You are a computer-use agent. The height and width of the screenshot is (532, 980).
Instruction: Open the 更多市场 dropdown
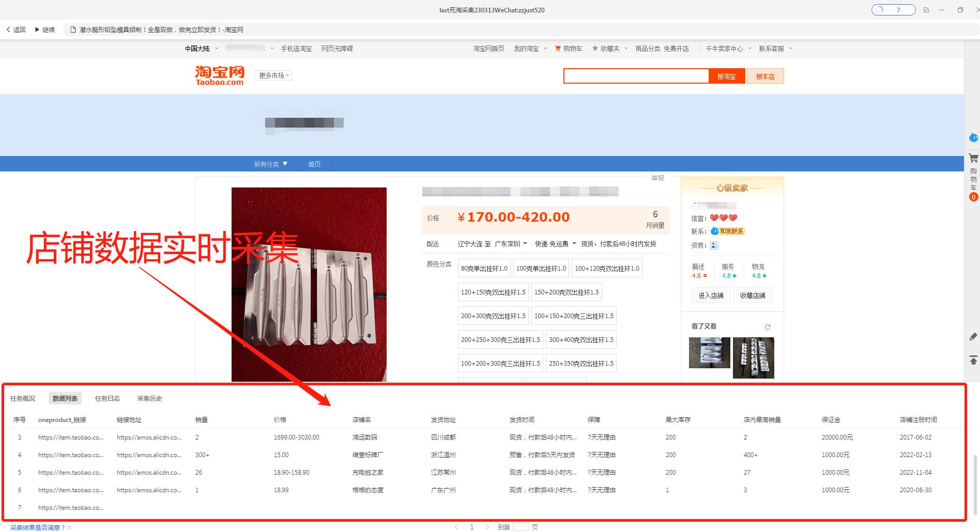pyautogui.click(x=273, y=75)
